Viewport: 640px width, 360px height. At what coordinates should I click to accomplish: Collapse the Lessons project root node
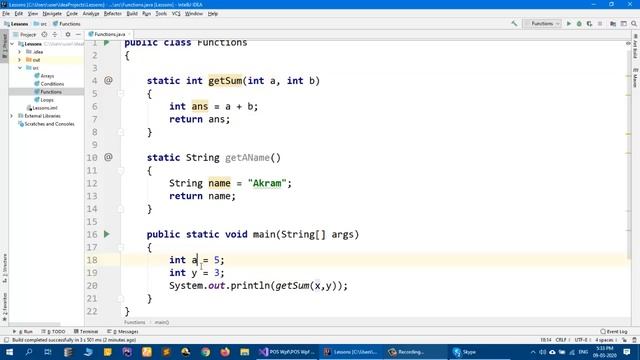(x=12, y=44)
